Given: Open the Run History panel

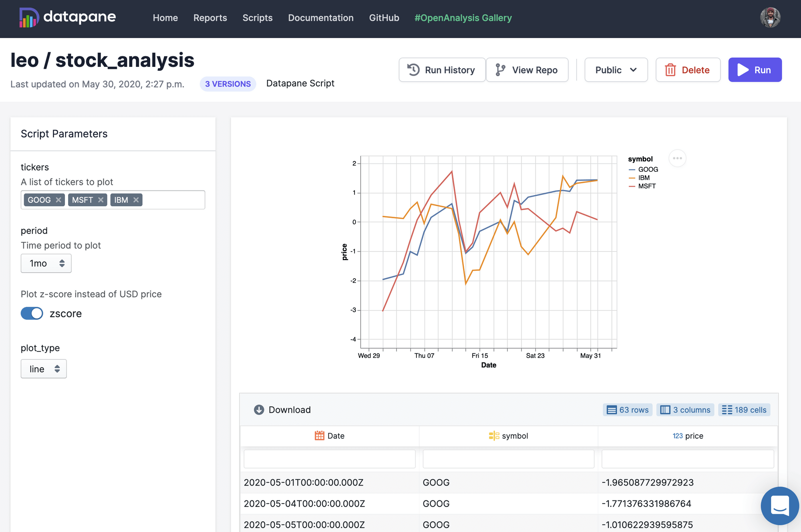Looking at the screenshot, I should 442,70.
